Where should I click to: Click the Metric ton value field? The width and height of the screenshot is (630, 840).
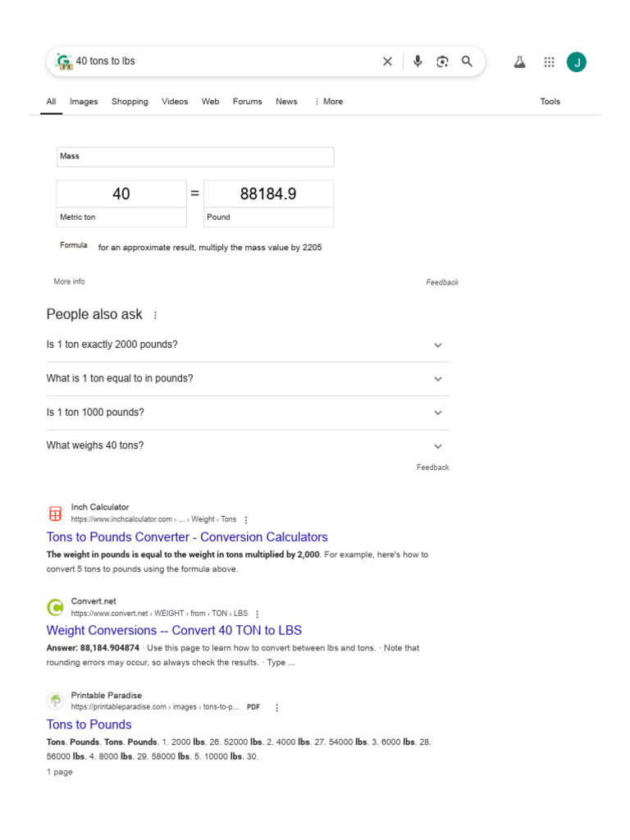coord(121,194)
